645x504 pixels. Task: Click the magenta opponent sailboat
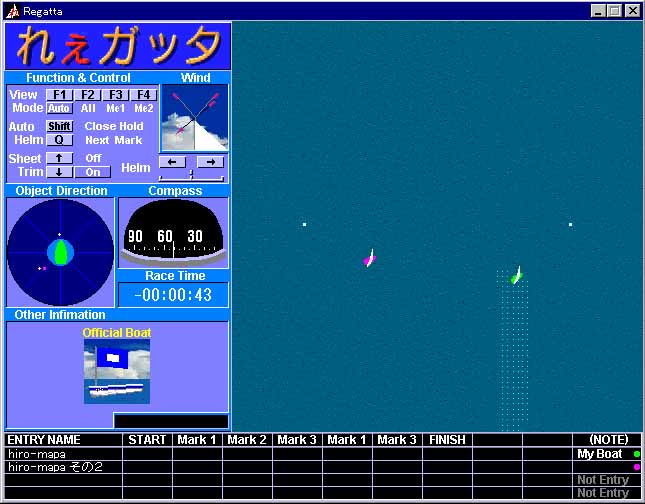(370, 258)
